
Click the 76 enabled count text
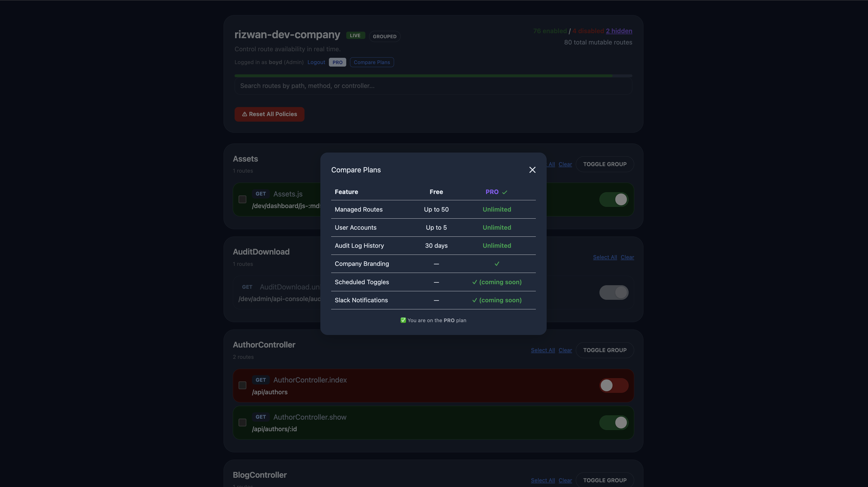tap(550, 31)
